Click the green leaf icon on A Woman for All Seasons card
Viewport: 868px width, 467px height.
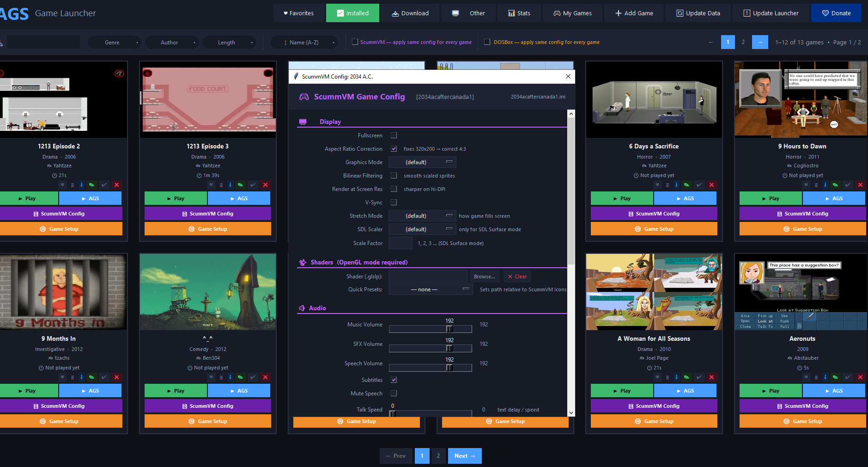pyautogui.click(x=686, y=377)
